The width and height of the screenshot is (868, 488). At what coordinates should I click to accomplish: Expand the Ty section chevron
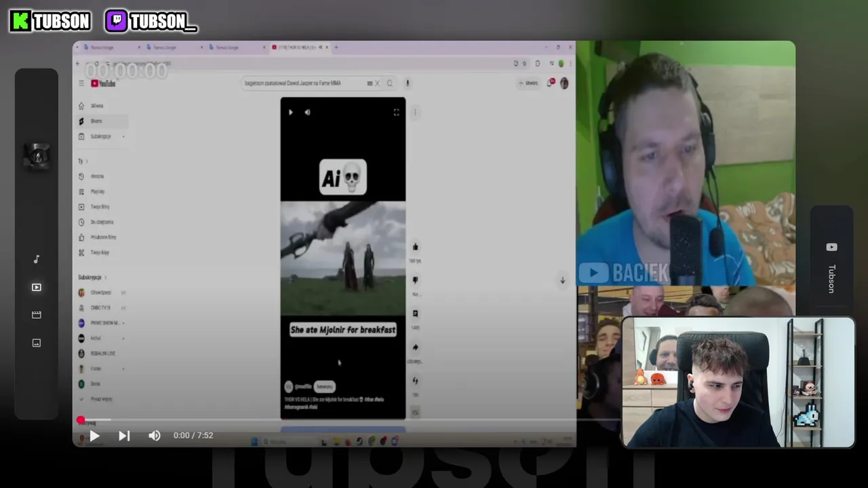(87, 161)
